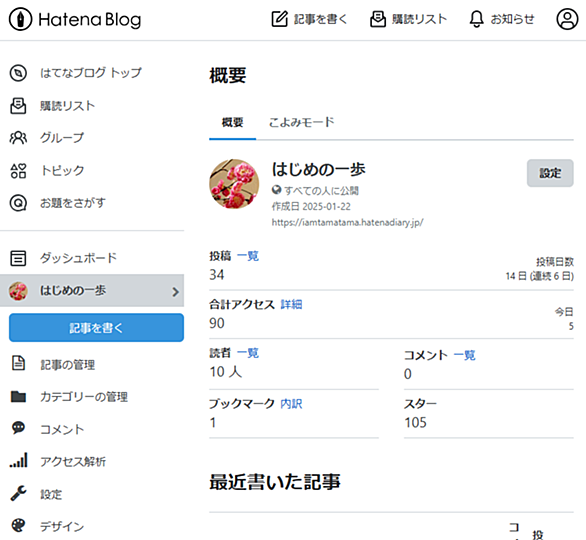Click the デザイン palette icon

[18, 526]
